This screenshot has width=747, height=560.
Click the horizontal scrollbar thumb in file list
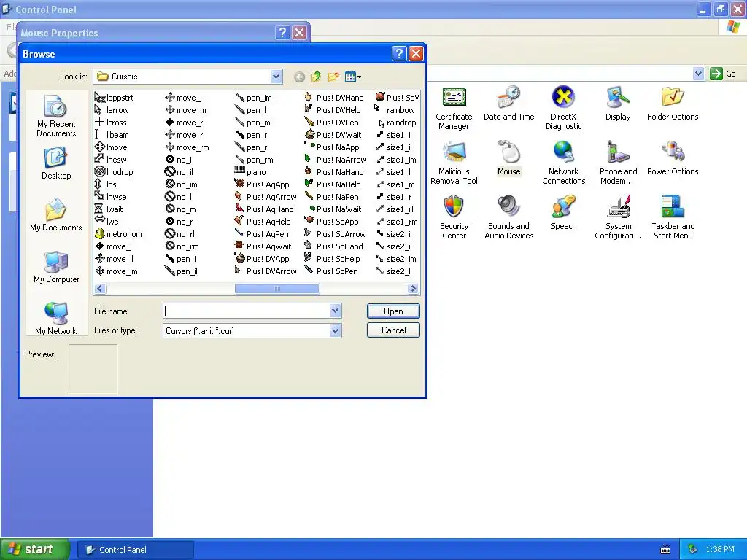[x=277, y=289]
